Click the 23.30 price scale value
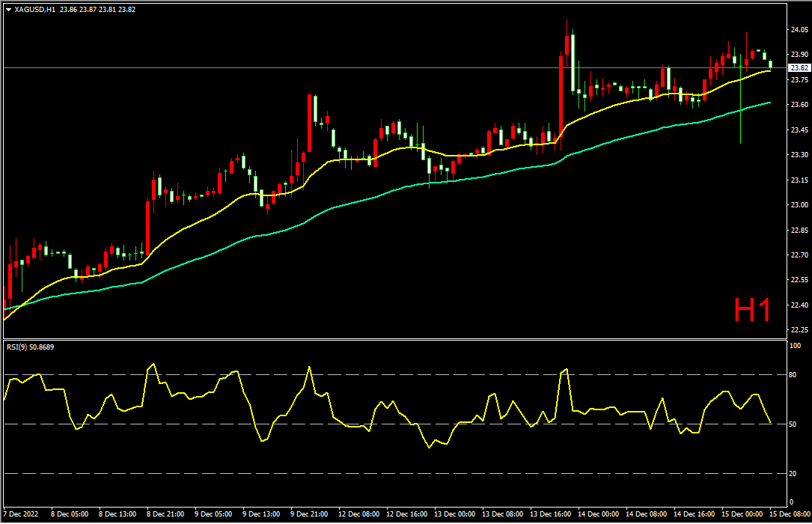Image resolution: width=812 pixels, height=524 pixels. [799, 155]
